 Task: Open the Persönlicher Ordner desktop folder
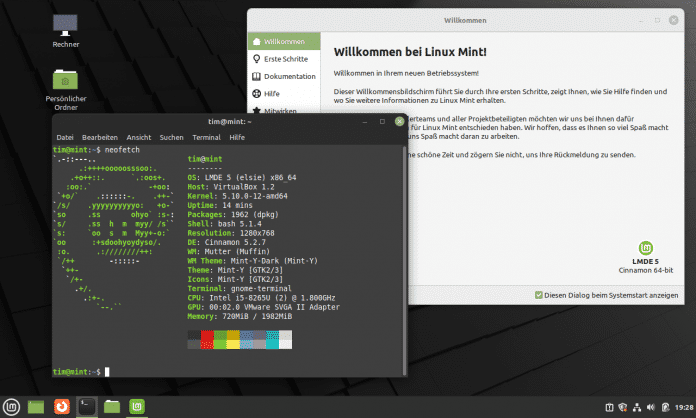pyautogui.click(x=68, y=82)
